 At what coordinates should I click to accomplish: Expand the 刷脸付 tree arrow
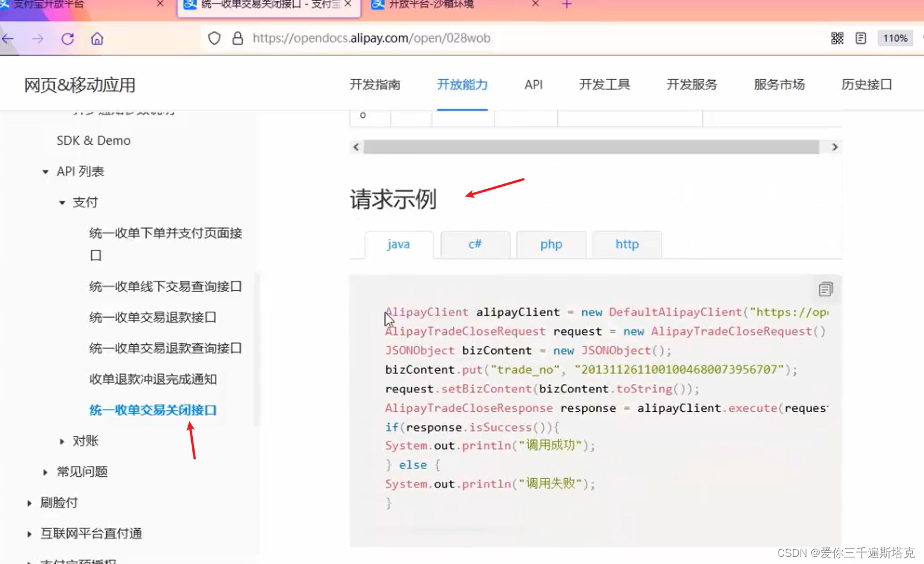29,503
